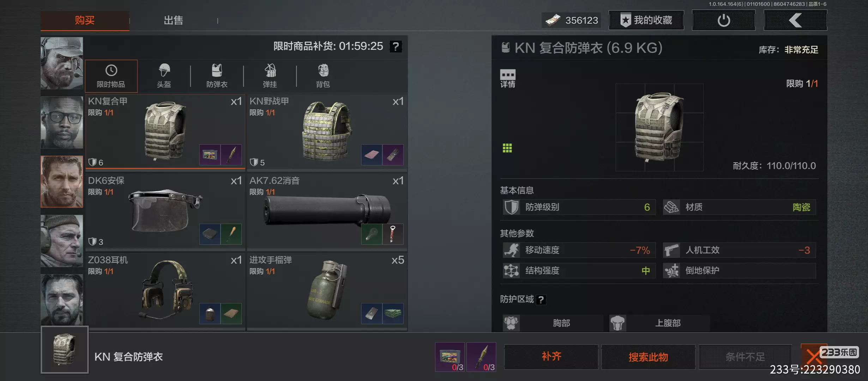
Task: Open the 背包 backpack category
Action: click(323, 76)
